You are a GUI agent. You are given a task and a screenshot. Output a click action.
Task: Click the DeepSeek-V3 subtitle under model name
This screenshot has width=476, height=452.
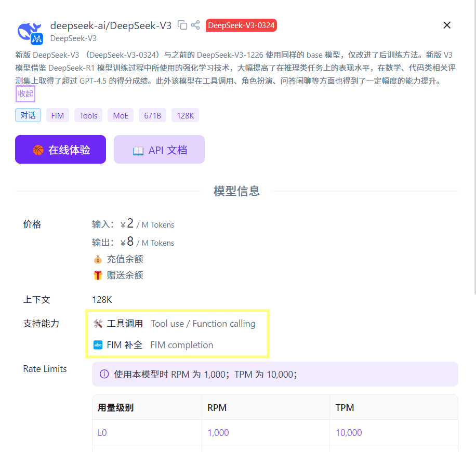73,38
